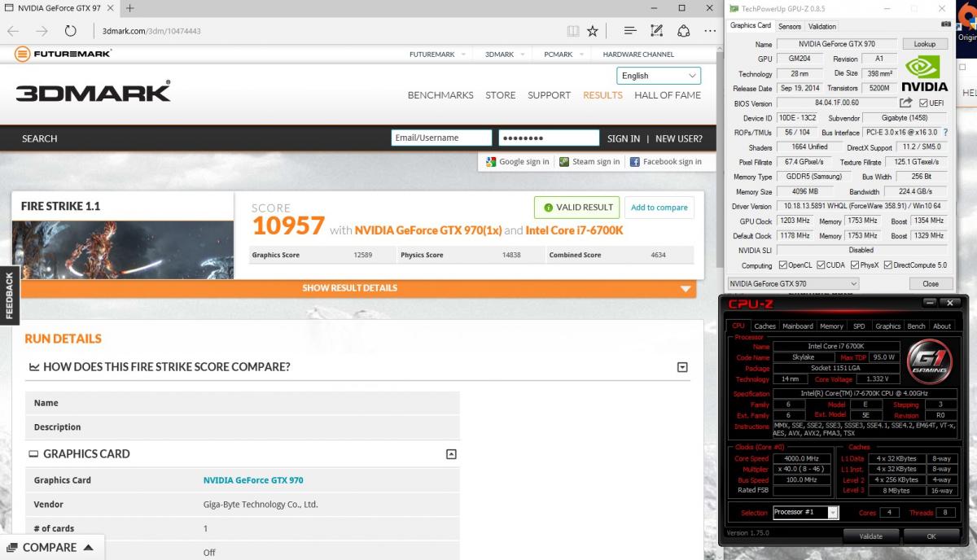Collapse the GRAPHICS CARD section

coord(451,454)
